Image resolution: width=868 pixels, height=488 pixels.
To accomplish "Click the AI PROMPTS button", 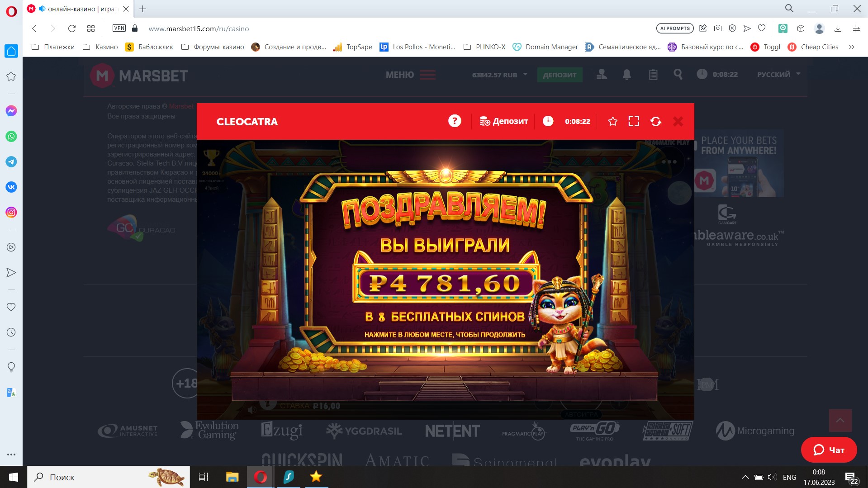I will click(675, 28).
